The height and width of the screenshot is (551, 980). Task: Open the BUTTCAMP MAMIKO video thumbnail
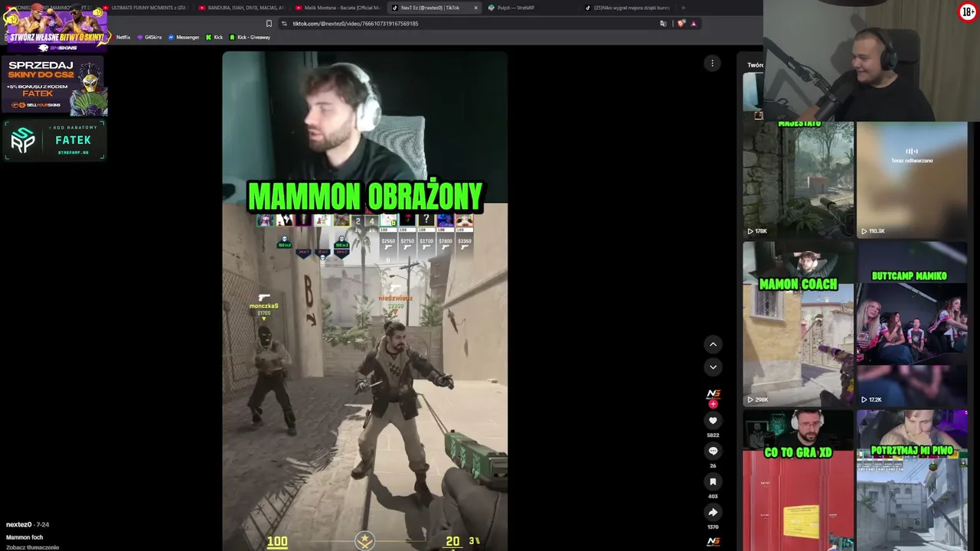point(912,324)
